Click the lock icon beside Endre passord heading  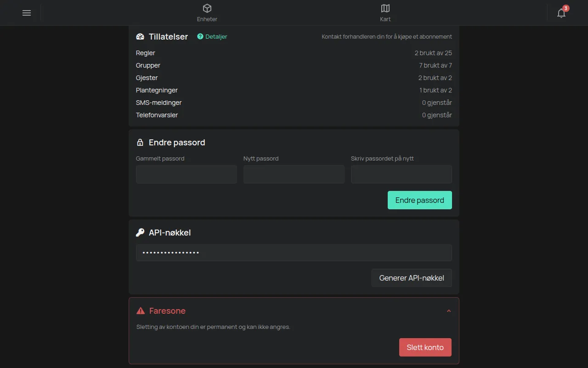(140, 143)
